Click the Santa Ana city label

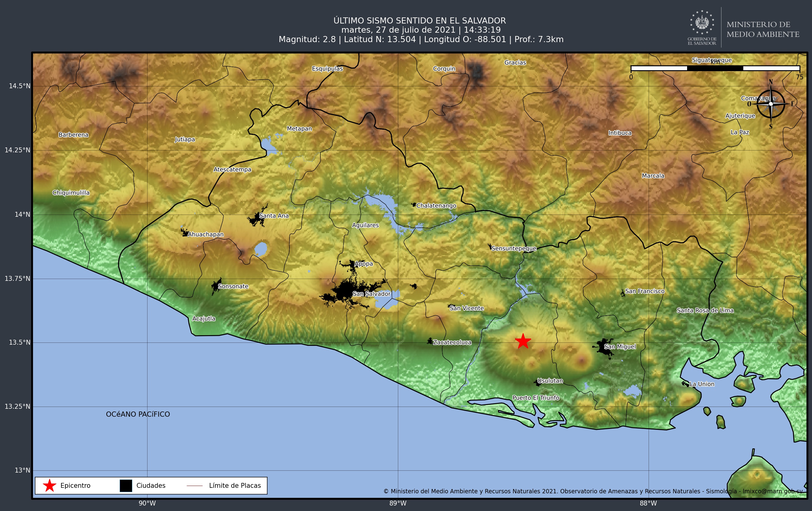[274, 216]
